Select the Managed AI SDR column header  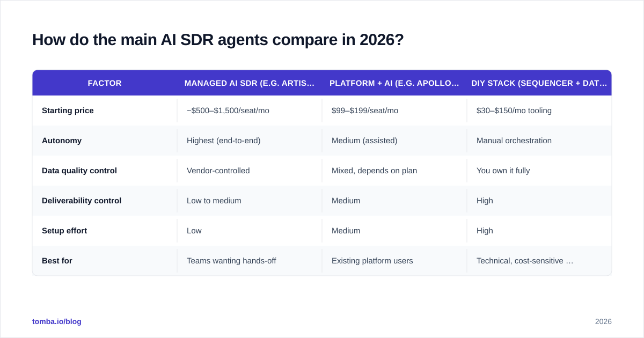[250, 83]
